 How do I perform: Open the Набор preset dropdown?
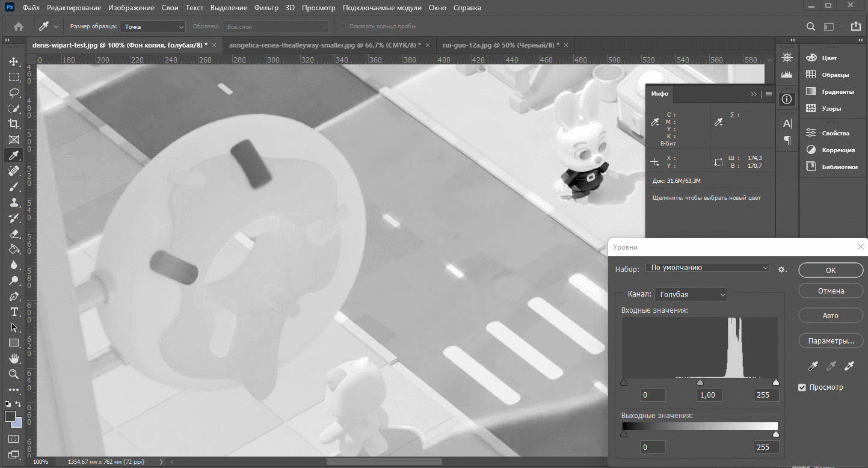[x=707, y=268]
